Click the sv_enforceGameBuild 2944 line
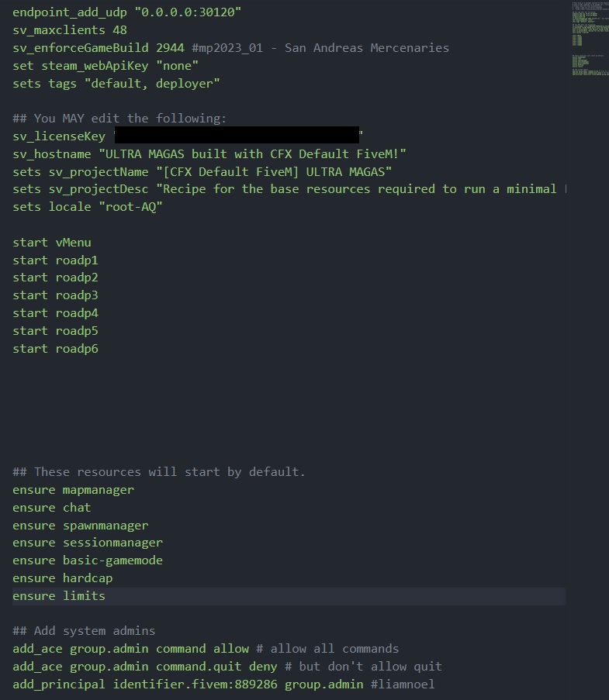Screen dimensions: 609x700 pyautogui.click(x=230, y=48)
